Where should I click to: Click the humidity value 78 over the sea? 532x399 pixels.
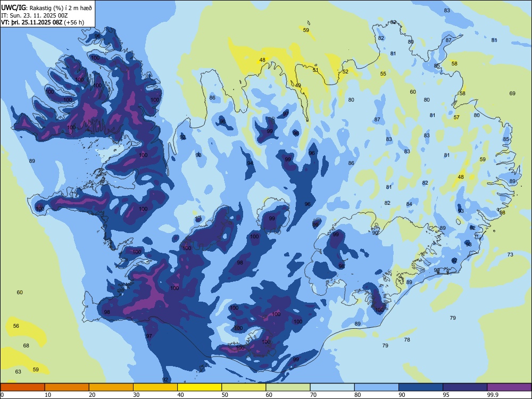pyautogui.click(x=407, y=339)
